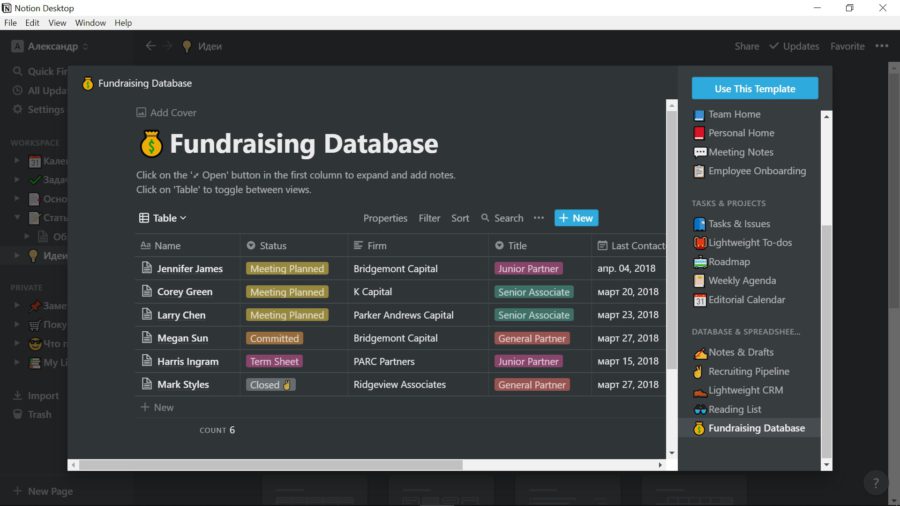
Task: Click Share in the top bar
Action: [x=747, y=46]
